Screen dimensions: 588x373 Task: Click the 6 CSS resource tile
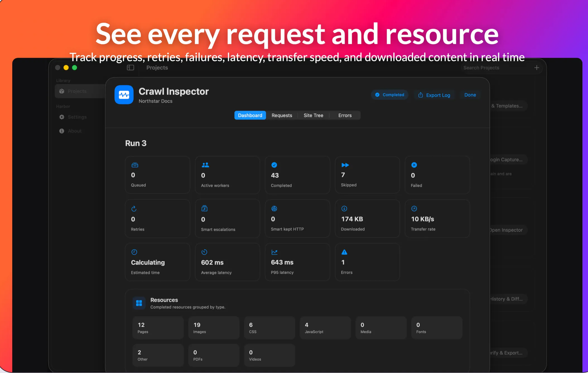click(269, 328)
